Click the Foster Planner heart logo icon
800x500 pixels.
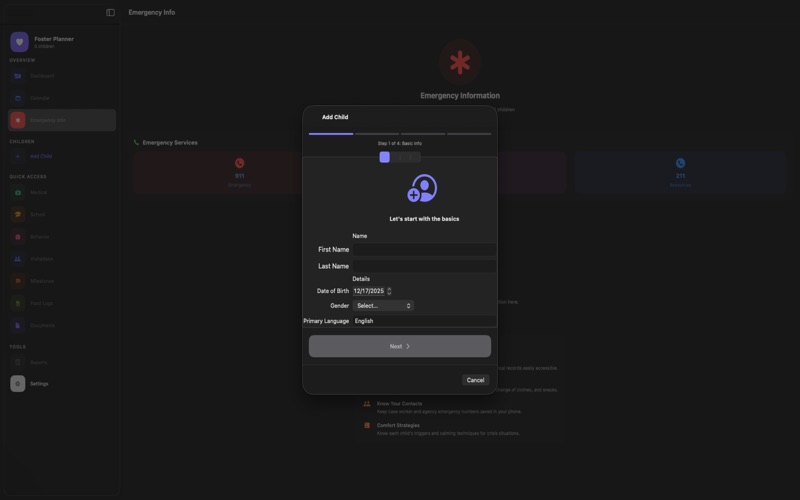tap(19, 42)
